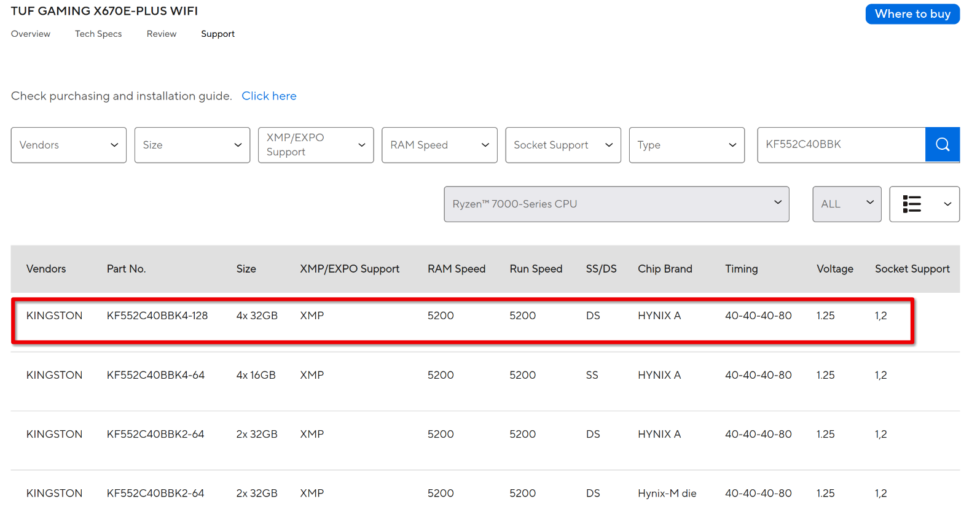980x523 pixels.
Task: Click socket support 1,2 in the 4x 16GB row
Action: point(881,375)
